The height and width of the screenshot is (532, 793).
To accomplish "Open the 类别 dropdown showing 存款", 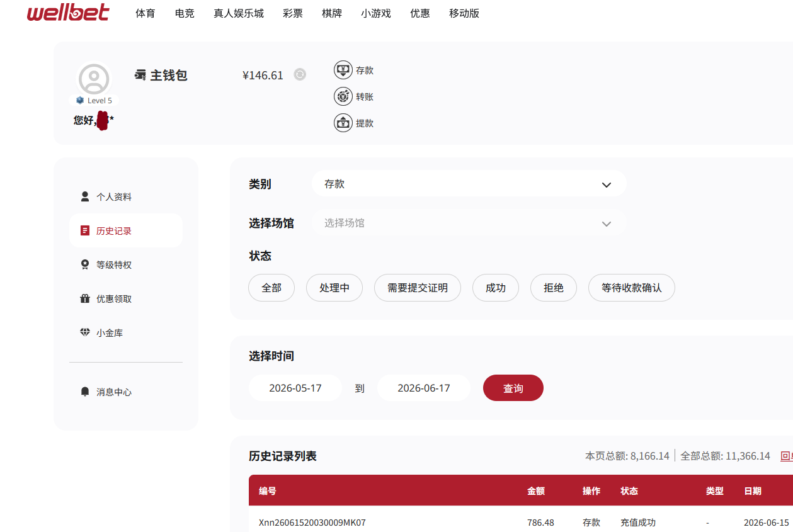I will tap(469, 184).
